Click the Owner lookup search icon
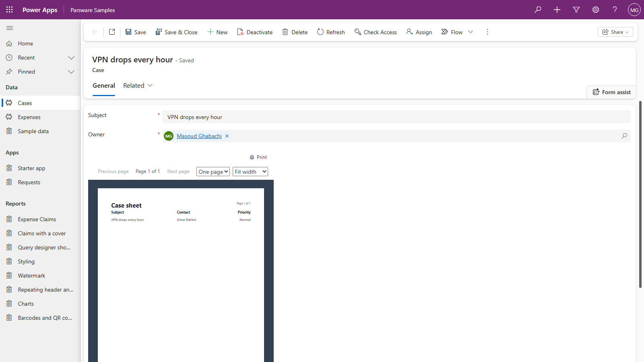Image resolution: width=644 pixels, height=362 pixels. pyautogui.click(x=624, y=136)
